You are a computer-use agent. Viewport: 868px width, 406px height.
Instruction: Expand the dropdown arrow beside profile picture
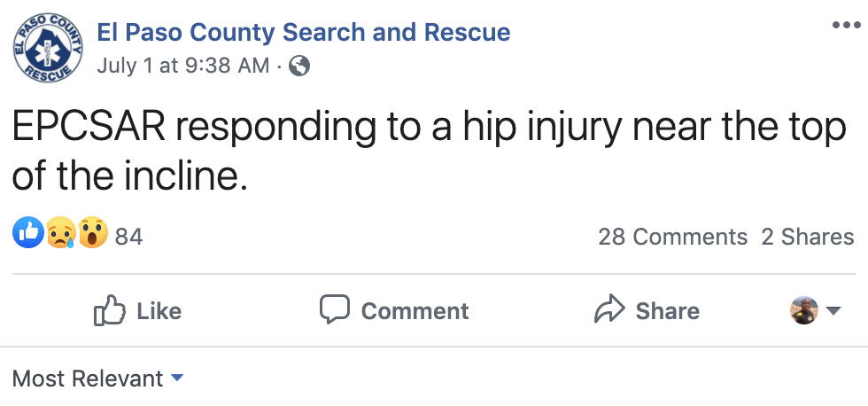click(x=833, y=311)
